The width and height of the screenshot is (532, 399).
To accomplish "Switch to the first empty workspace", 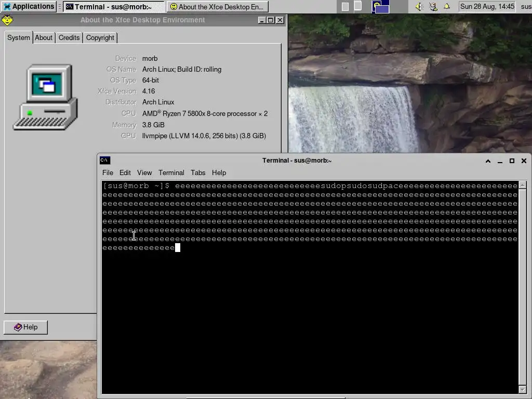I will [x=345, y=7].
